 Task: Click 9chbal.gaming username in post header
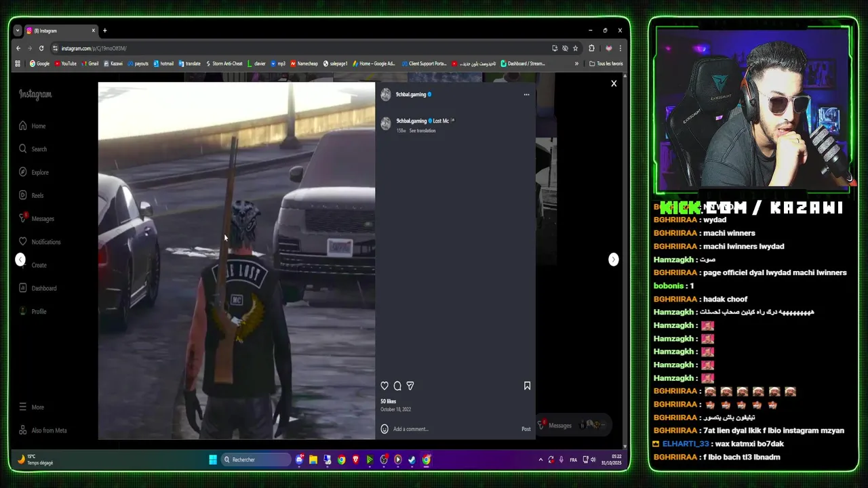(411, 95)
